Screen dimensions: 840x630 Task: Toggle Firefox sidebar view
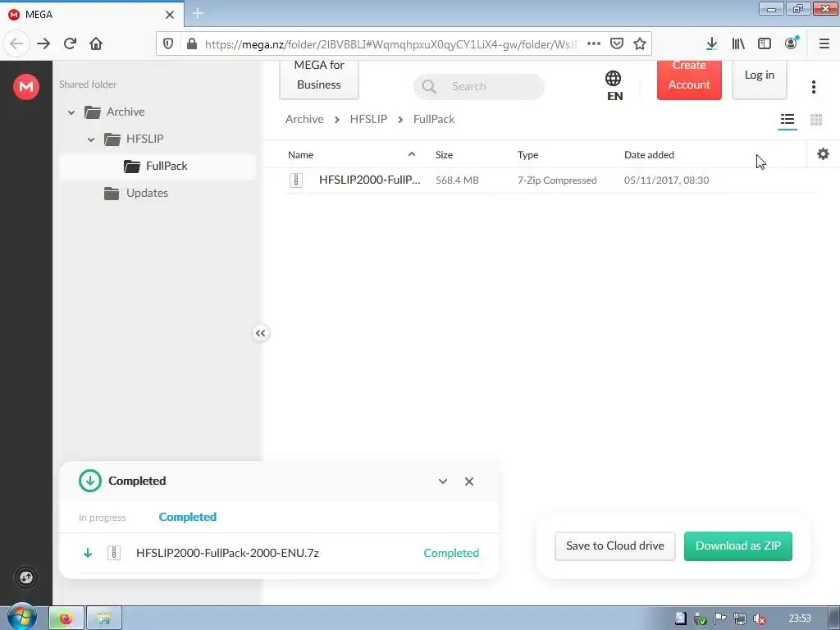pos(765,44)
